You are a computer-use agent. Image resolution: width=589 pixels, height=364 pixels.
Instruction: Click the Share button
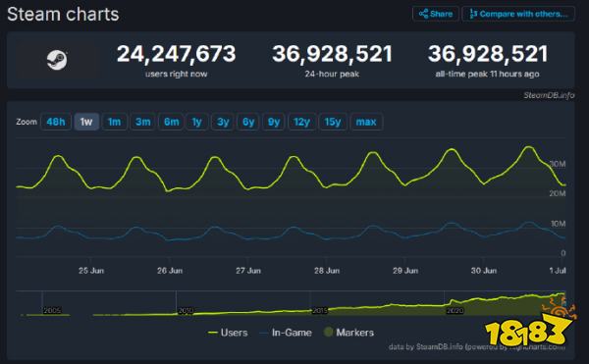436,14
